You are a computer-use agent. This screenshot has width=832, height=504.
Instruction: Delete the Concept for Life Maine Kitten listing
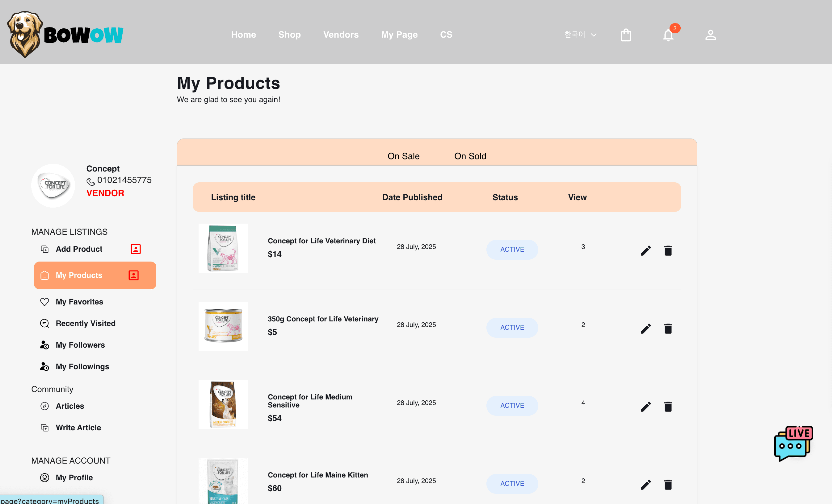coord(668,485)
